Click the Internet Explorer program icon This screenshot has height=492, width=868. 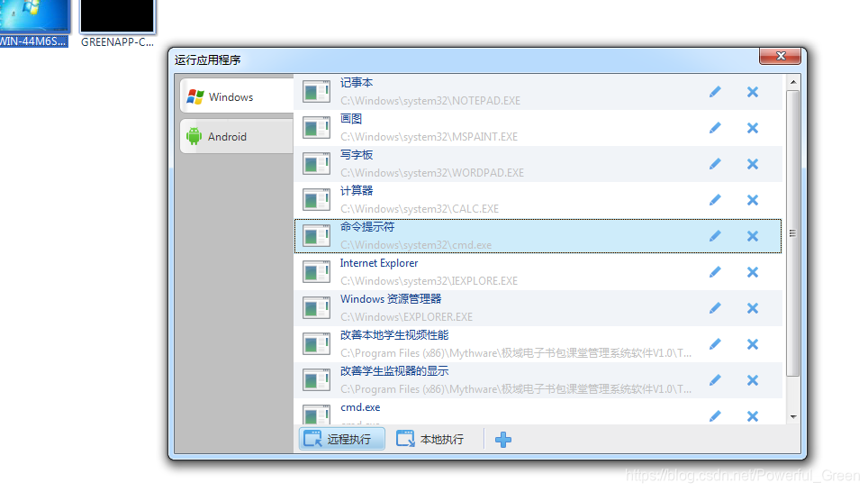[316, 272]
